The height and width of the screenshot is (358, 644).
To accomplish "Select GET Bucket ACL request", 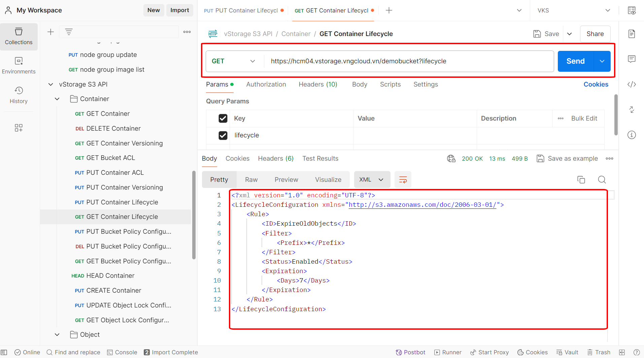I will click(110, 158).
